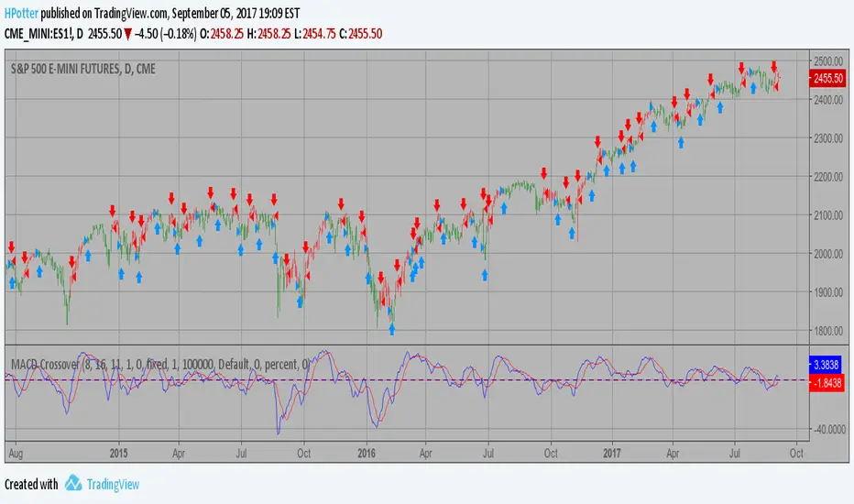Click the -4.50 (-0.18%) change value
854x504 pixels.
[x=166, y=34]
